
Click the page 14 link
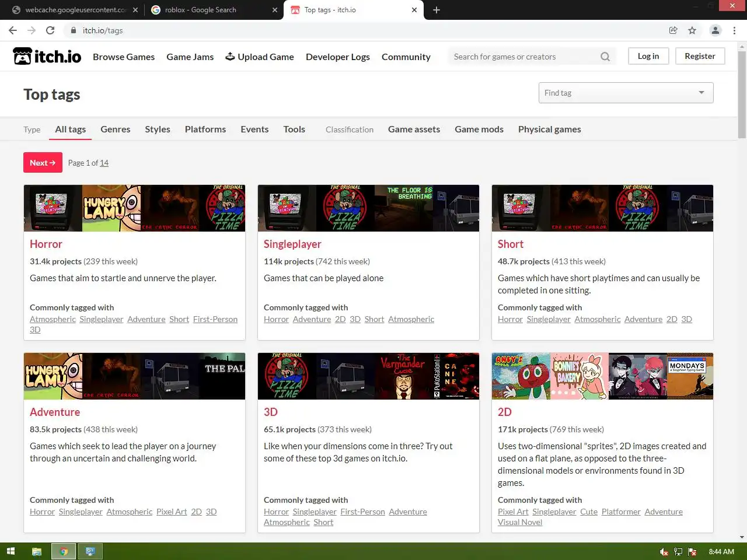click(104, 163)
